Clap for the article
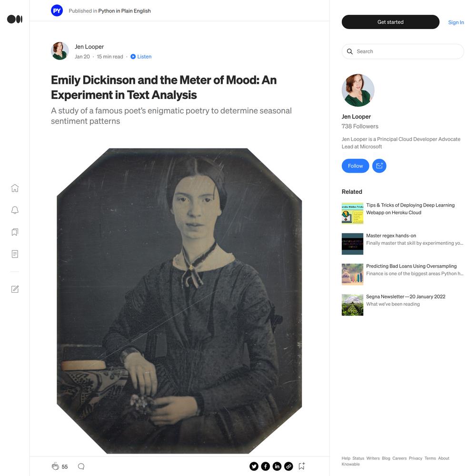 [55, 466]
